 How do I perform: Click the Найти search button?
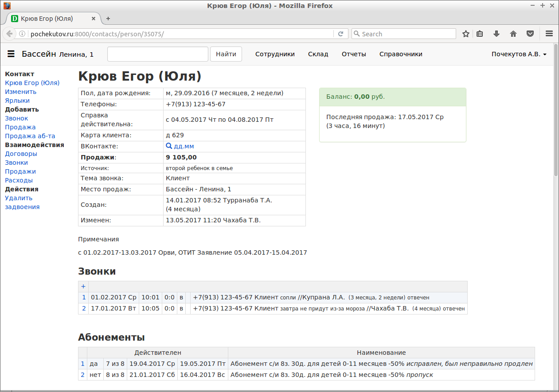pos(226,54)
